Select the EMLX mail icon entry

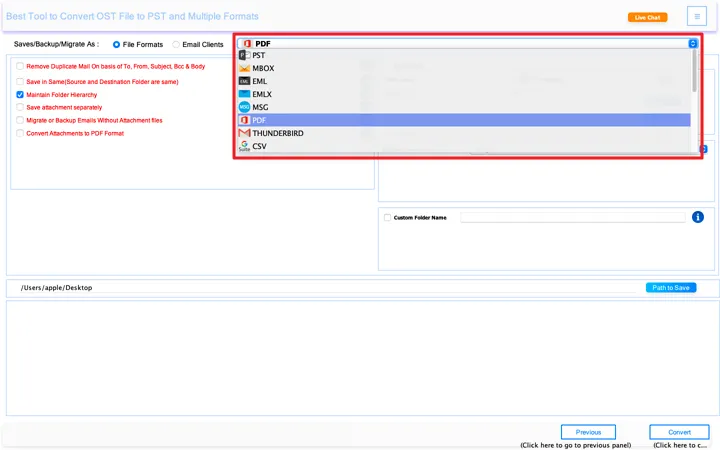coord(245,94)
